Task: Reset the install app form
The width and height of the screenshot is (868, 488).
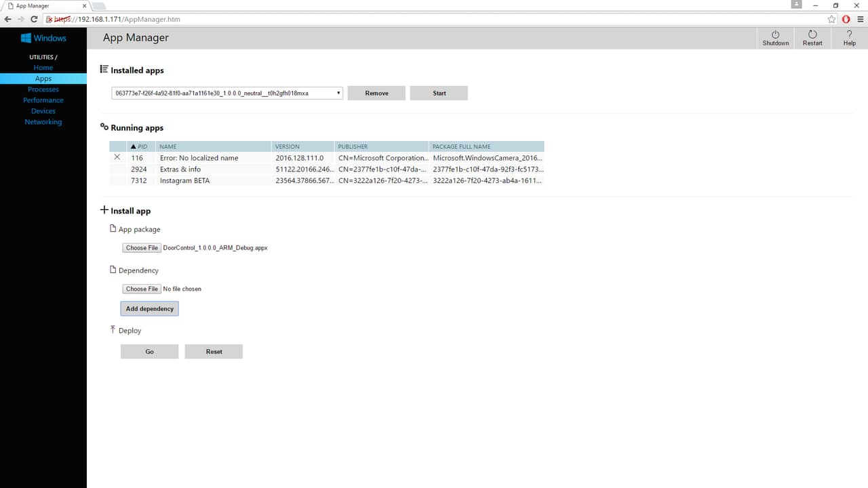Action: [214, 352]
